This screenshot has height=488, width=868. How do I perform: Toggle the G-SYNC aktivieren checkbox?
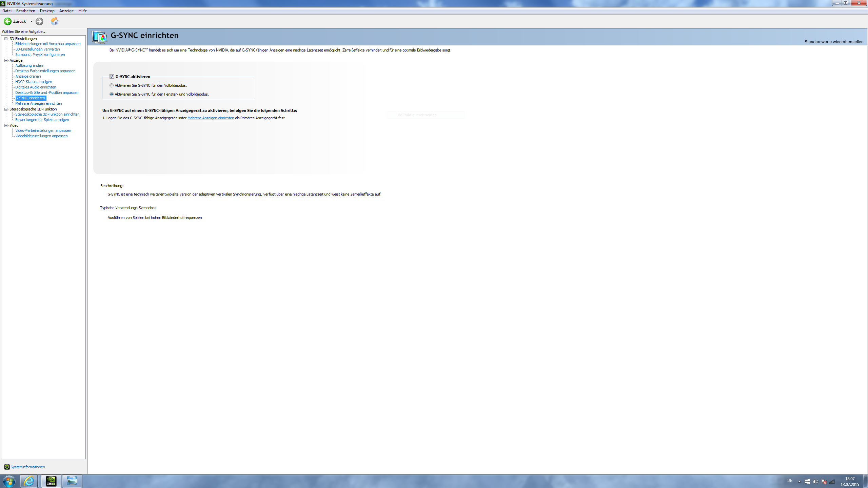click(x=112, y=77)
